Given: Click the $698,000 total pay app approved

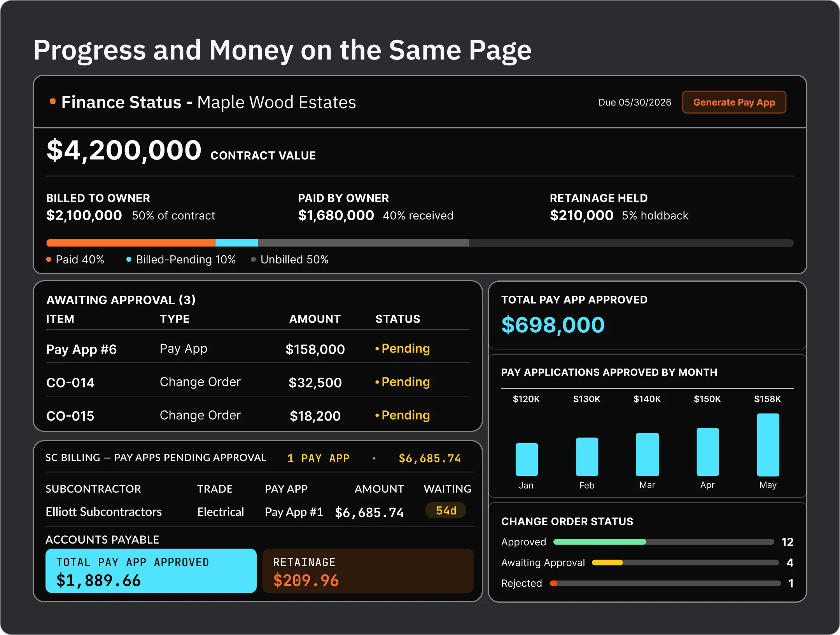Looking at the screenshot, I should (x=553, y=325).
